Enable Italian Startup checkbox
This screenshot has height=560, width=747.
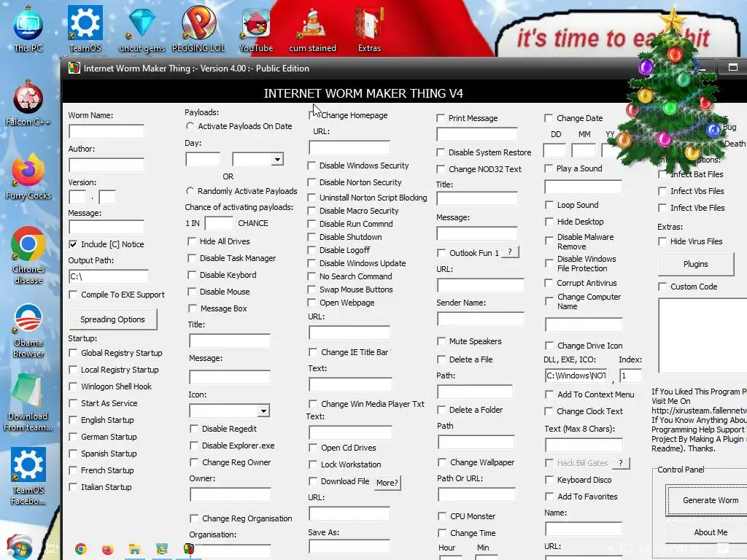click(73, 487)
